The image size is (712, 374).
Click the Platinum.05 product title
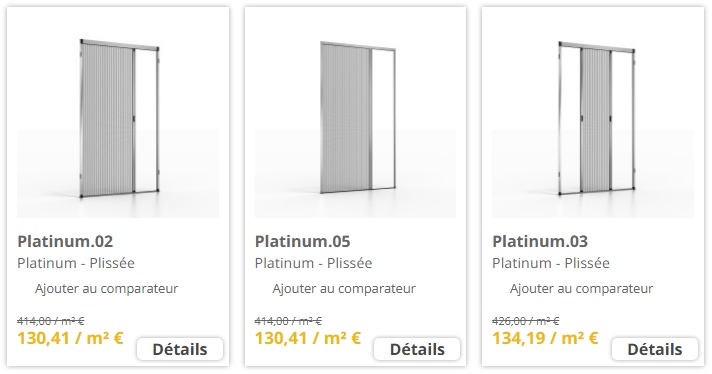[x=303, y=241]
